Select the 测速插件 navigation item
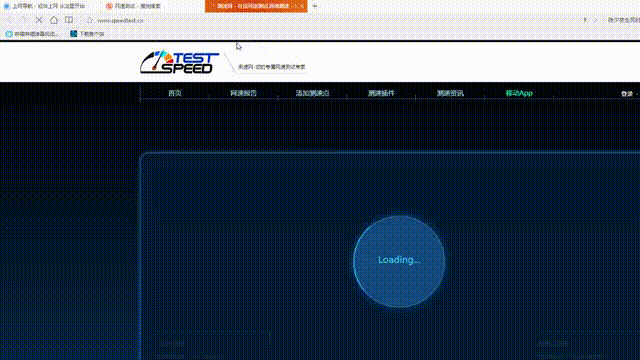 [x=381, y=93]
